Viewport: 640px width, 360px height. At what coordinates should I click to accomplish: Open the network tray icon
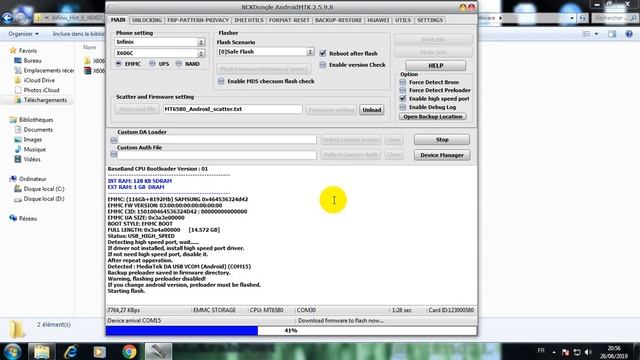(x=577, y=352)
